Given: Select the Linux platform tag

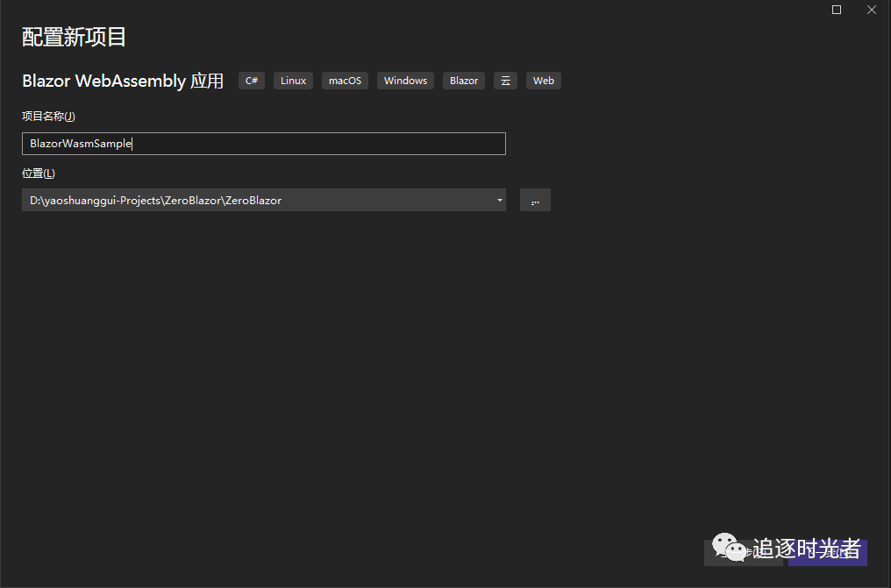Looking at the screenshot, I should (293, 81).
